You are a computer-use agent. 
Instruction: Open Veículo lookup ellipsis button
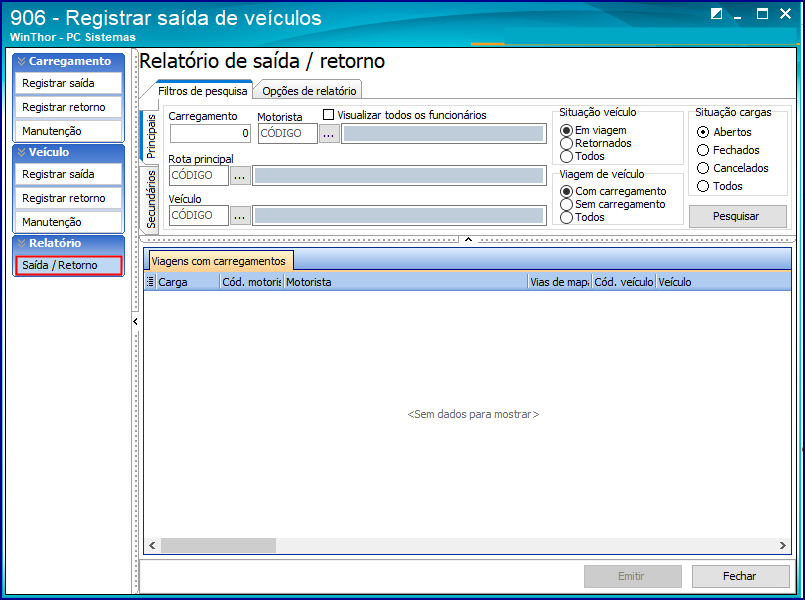pos(240,216)
